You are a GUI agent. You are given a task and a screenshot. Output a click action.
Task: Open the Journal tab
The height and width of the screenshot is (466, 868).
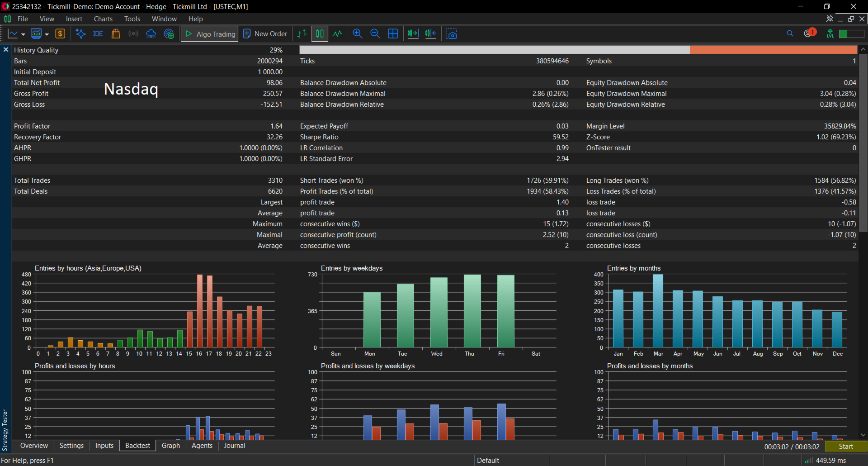(235, 446)
